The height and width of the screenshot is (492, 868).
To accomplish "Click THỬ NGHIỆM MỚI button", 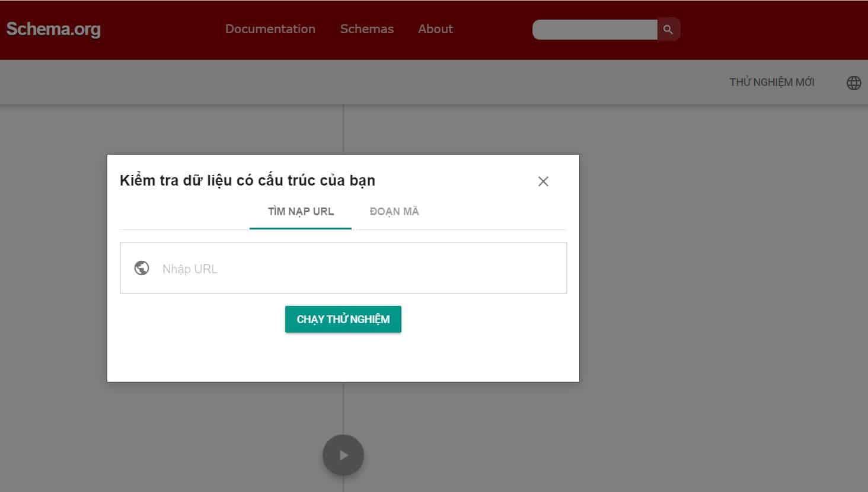I will 772,82.
